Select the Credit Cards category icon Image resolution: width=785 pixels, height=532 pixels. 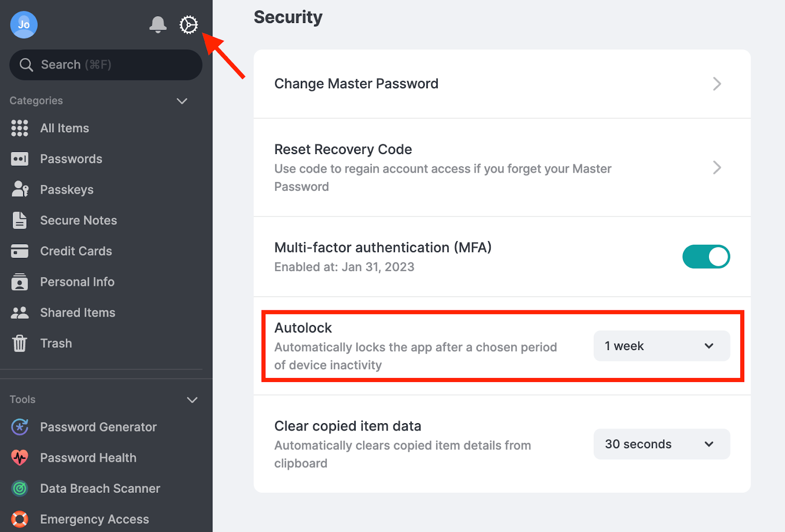click(19, 251)
